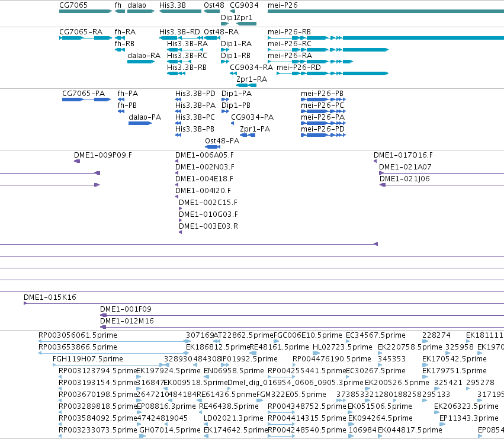Select the Ost48 gene label
Image resolution: width=504 pixels, height=439 pixels.
click(x=214, y=5)
